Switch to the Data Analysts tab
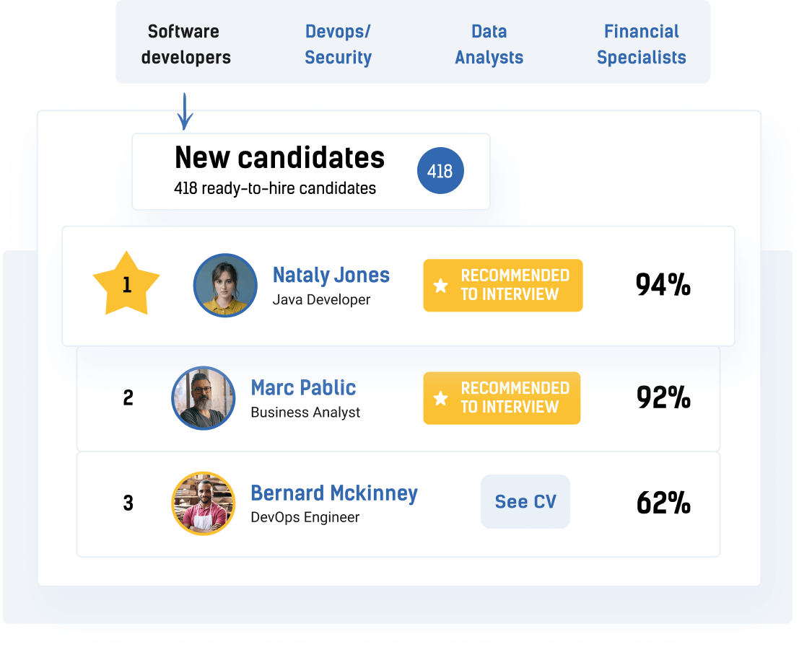The width and height of the screenshot is (812, 652). pyautogui.click(x=489, y=44)
